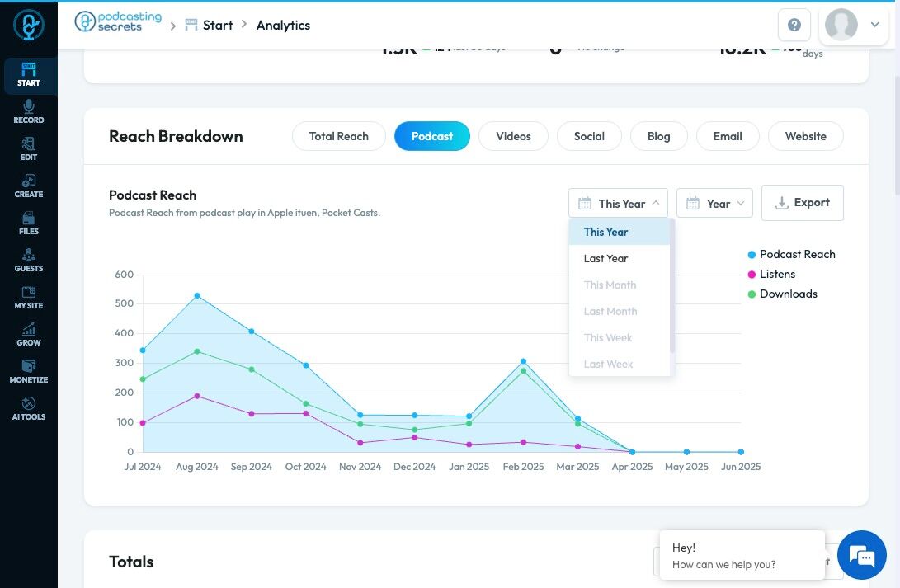Toggle Downloads series in legend
Screen dimensions: 900x588
782,294
